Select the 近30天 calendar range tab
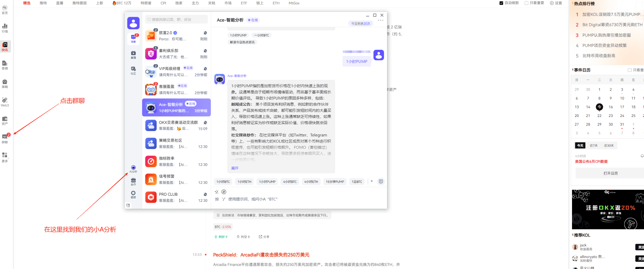Screen dimensions: 644x269 point(609,146)
